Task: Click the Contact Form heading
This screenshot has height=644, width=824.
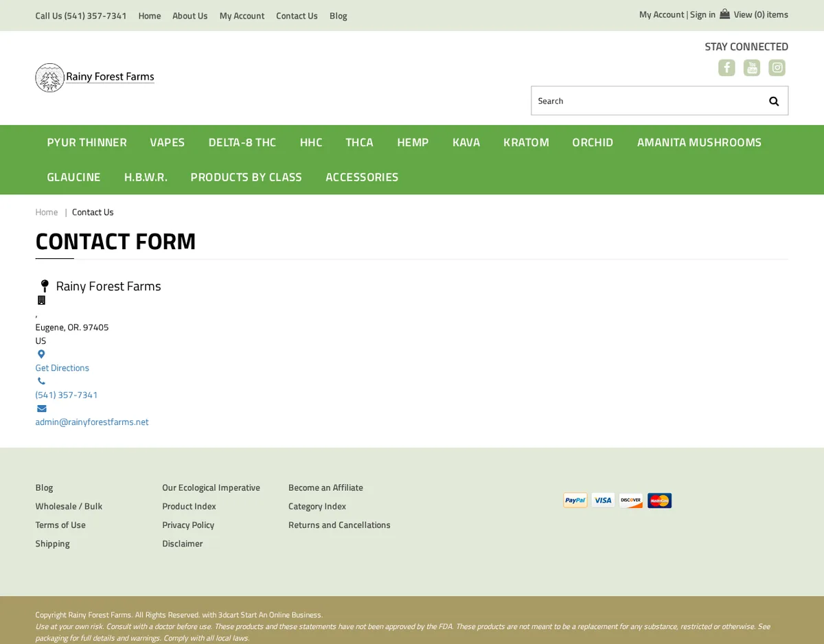Action: [x=115, y=242]
